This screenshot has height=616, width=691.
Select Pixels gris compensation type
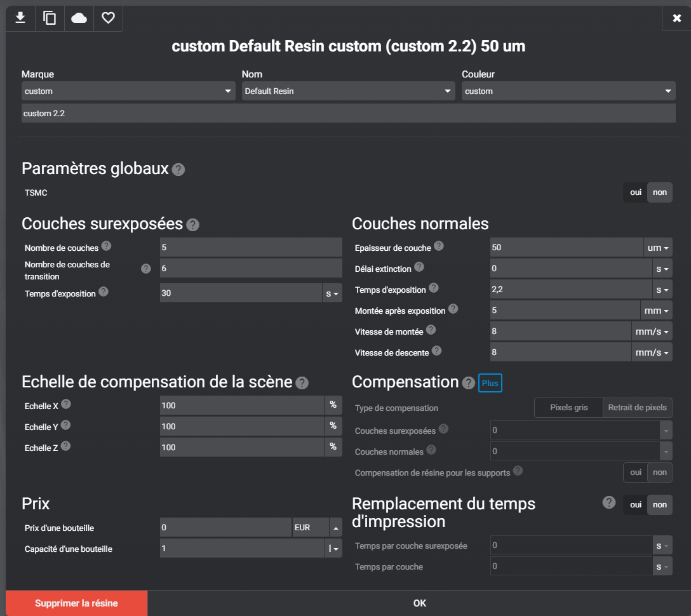pyautogui.click(x=568, y=408)
